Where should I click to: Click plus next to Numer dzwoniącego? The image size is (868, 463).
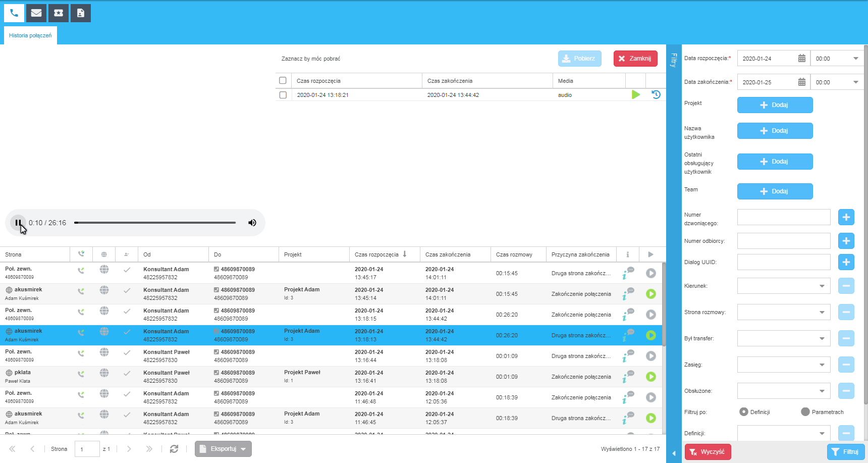click(846, 217)
